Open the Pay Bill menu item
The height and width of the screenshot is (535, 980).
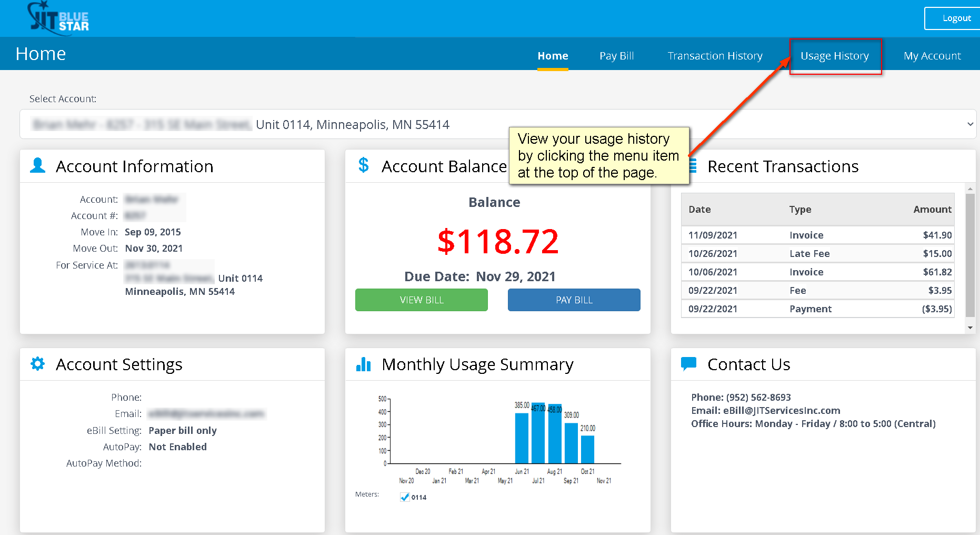coord(616,56)
